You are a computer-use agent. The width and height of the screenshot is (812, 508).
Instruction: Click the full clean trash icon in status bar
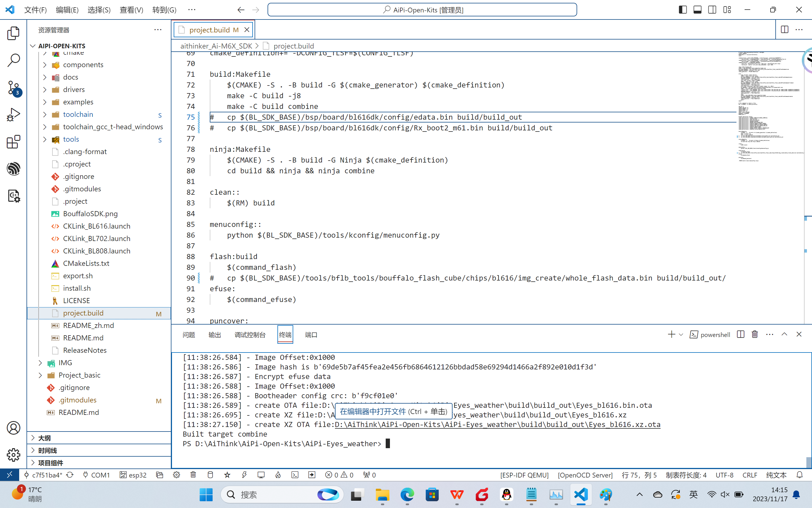[193, 475]
